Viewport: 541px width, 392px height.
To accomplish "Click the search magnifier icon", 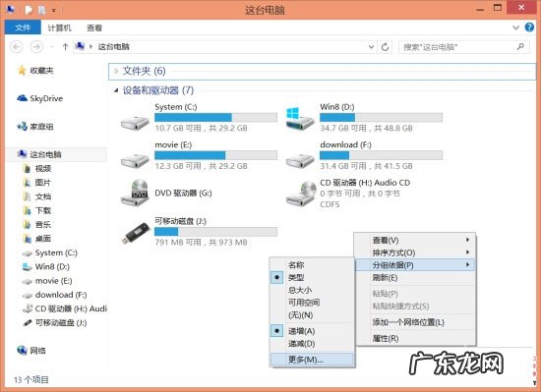I will [520, 46].
